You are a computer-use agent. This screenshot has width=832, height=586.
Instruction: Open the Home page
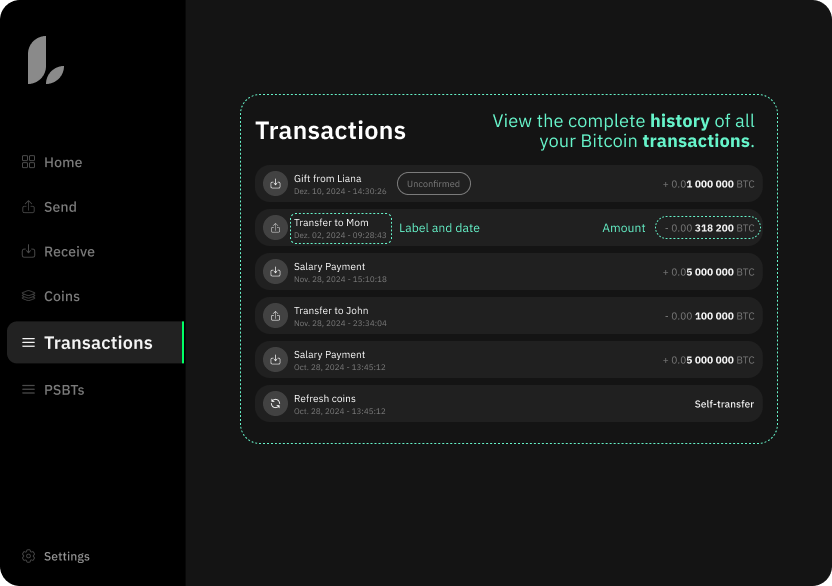click(x=63, y=162)
